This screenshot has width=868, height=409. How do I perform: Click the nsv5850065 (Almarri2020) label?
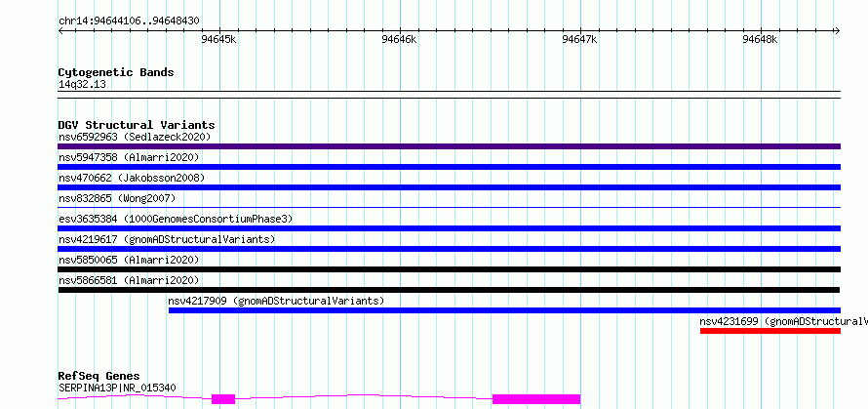(129, 260)
